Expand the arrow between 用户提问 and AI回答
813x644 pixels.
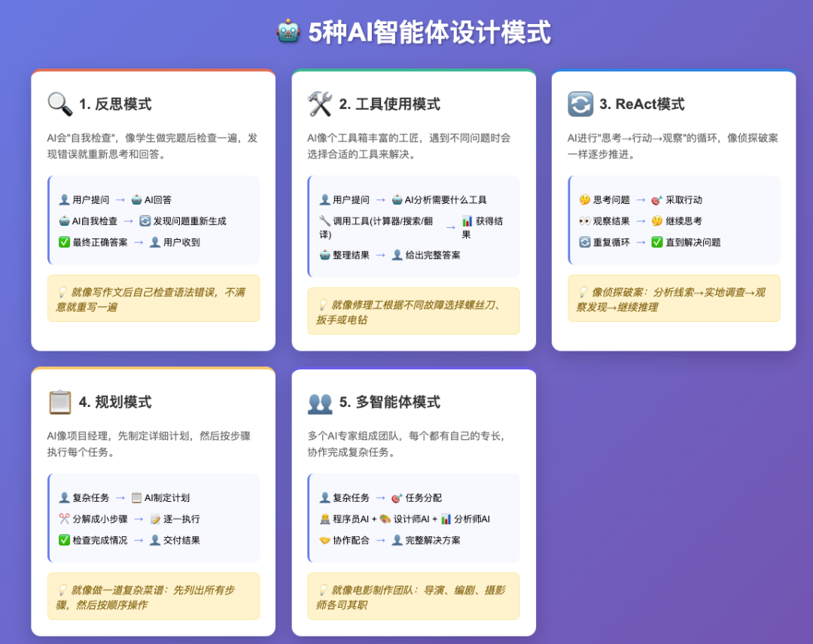pos(120,199)
